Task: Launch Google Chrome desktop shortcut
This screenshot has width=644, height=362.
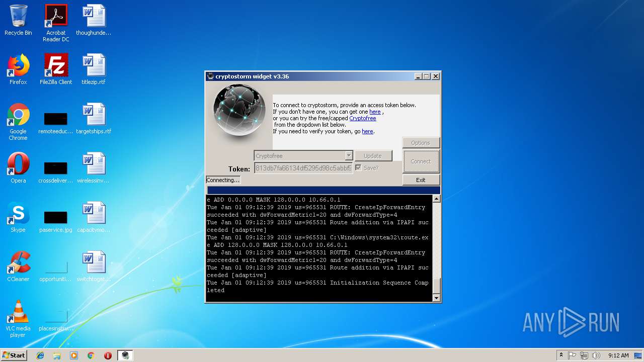Action: tap(18, 122)
